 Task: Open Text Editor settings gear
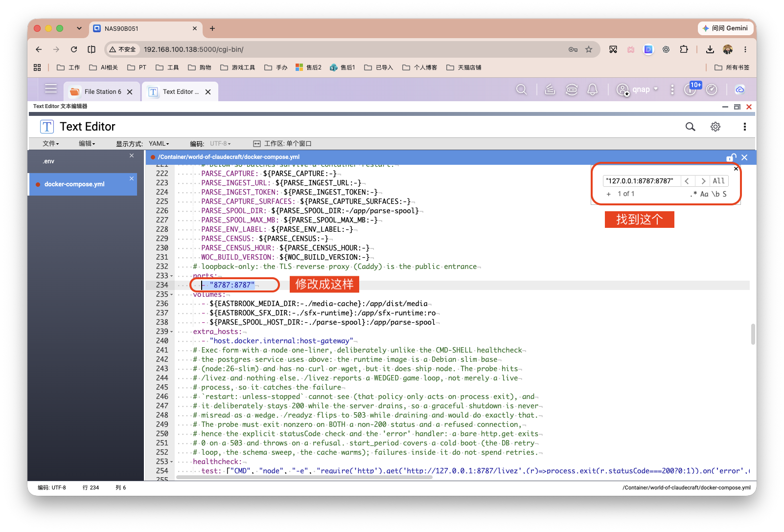[715, 127]
